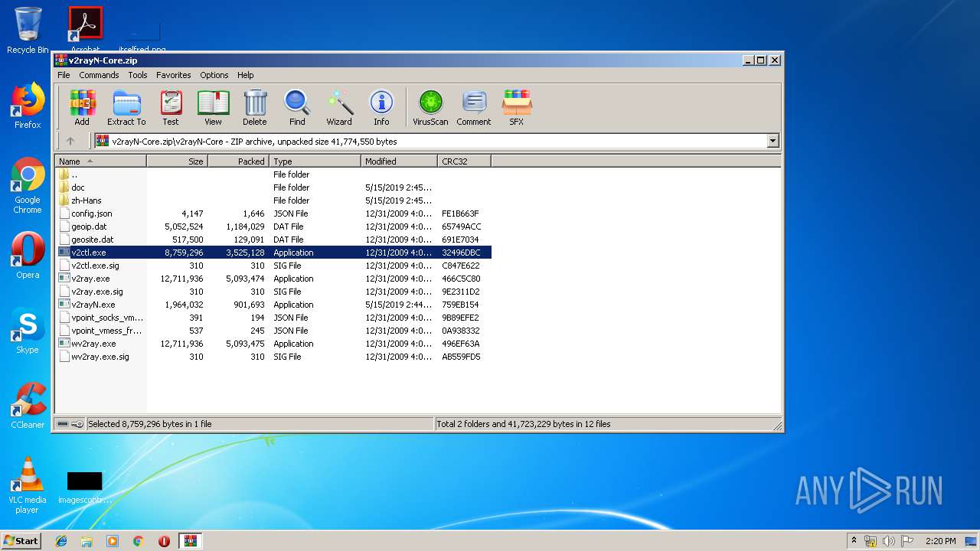980x551 pixels.
Task: Click the WinRAR taskbar button
Action: click(191, 541)
